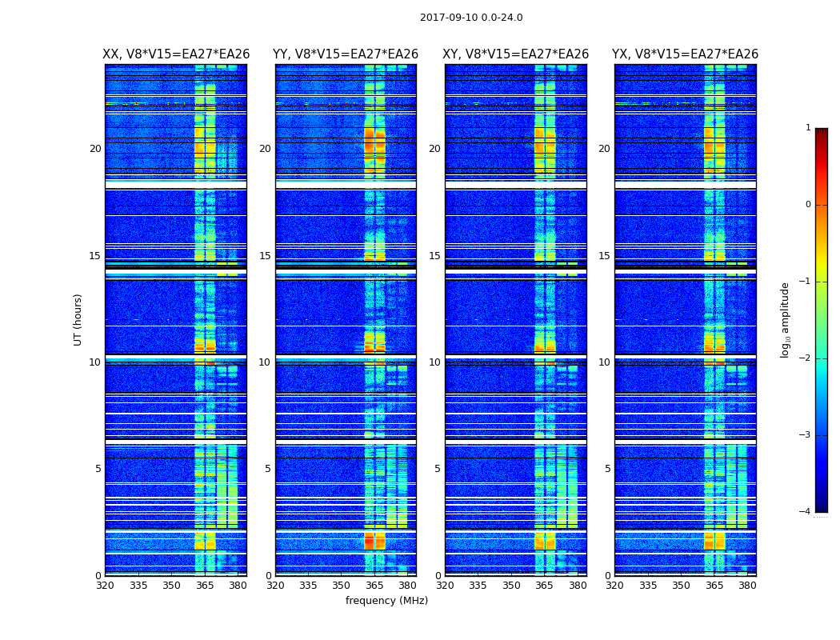Click the 320 frequency tick under XX panel
This screenshot has width=840, height=640.
pos(105,586)
